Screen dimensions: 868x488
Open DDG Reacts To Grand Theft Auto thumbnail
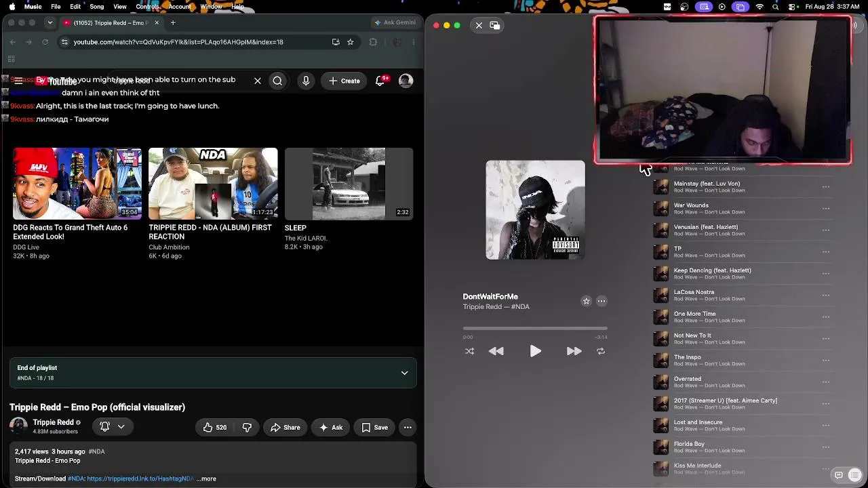coord(77,184)
